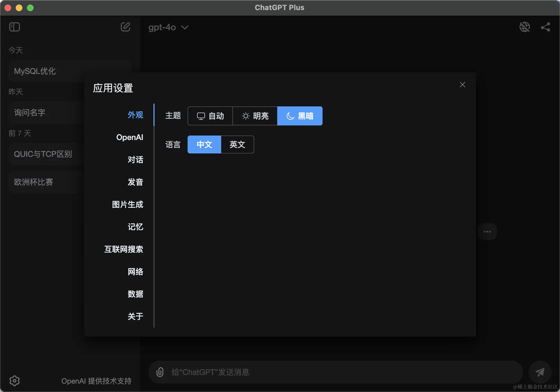Open settings via the gear icon
This screenshot has height=392, width=560.
pyautogui.click(x=15, y=381)
